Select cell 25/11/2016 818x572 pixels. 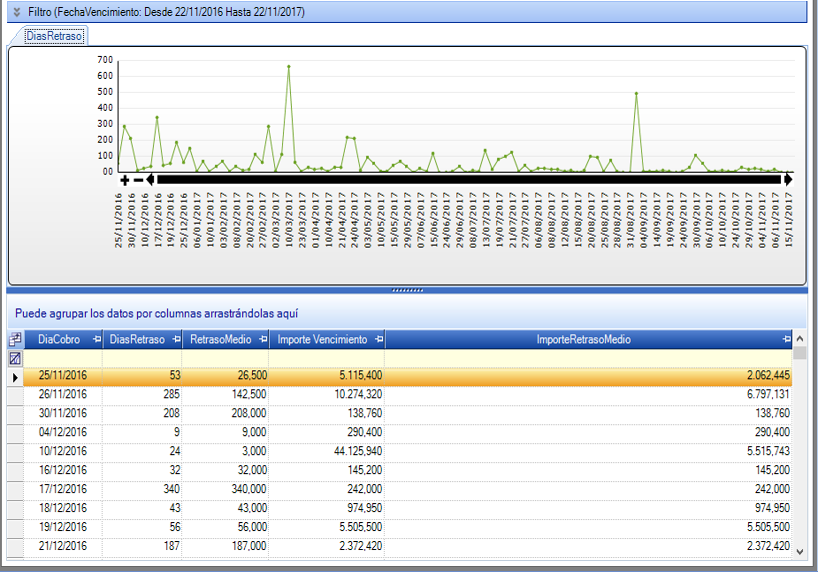tap(63, 376)
